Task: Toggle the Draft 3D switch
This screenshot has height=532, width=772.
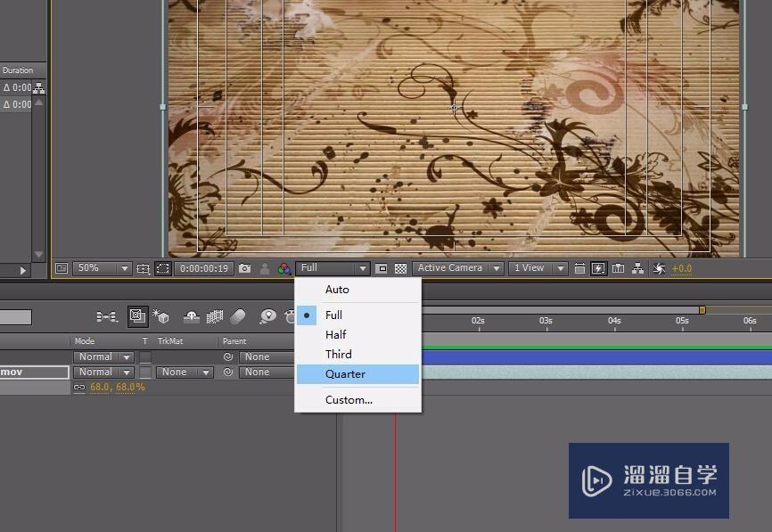Action: pyautogui.click(x=161, y=316)
